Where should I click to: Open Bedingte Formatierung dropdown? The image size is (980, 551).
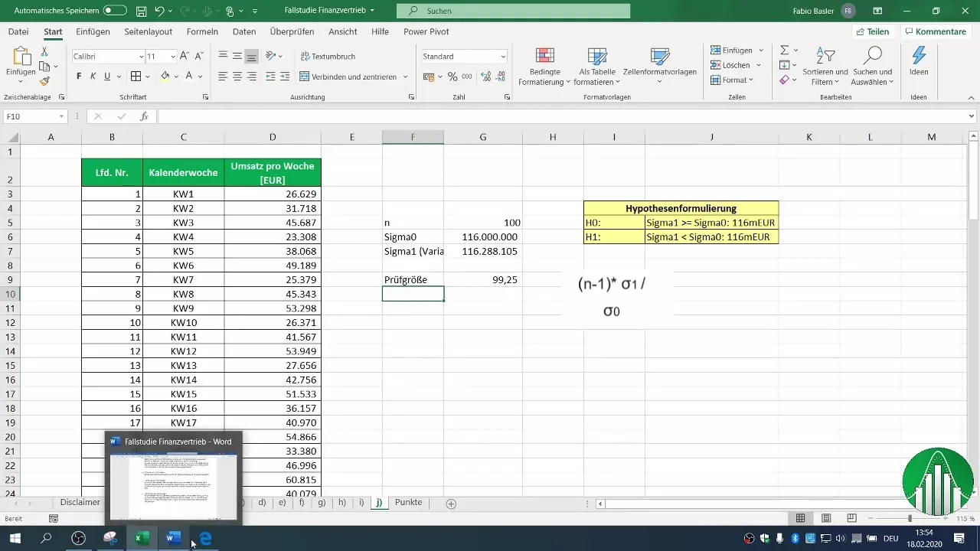point(544,67)
